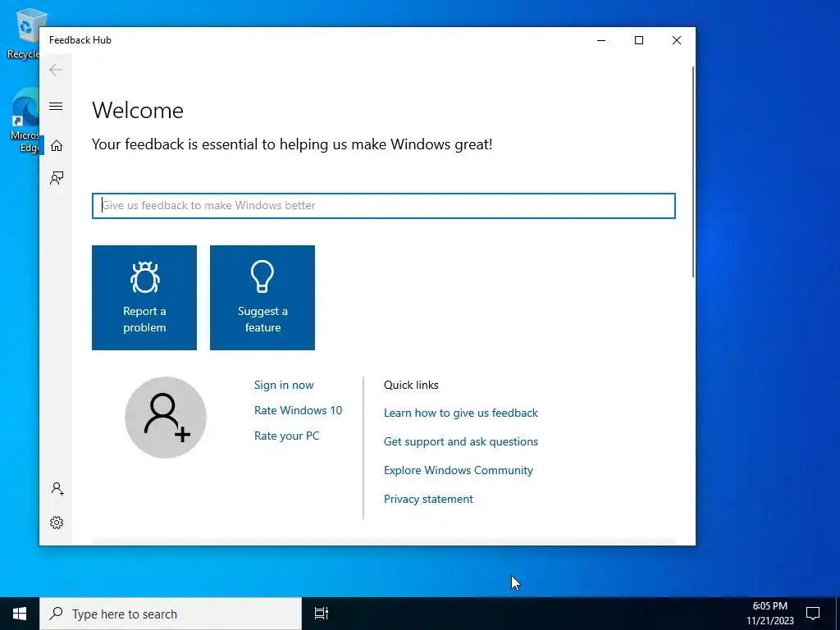Open Learn how to give us feedback

tap(461, 413)
